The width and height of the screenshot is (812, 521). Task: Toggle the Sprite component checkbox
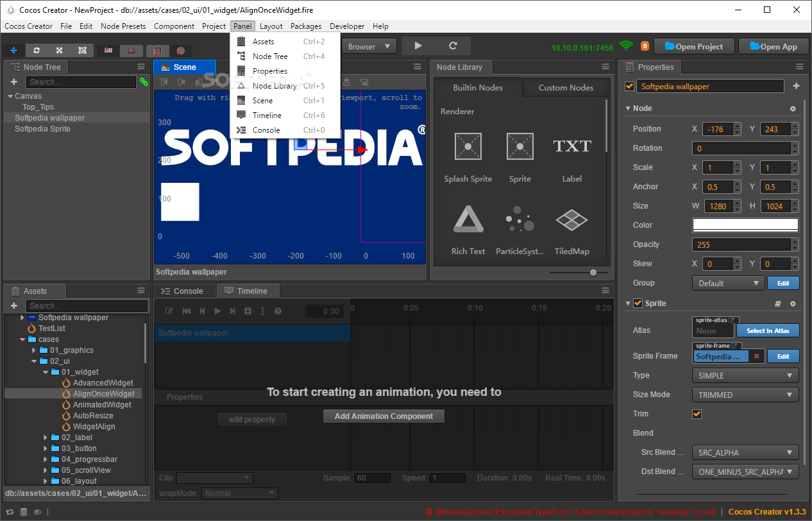click(638, 303)
